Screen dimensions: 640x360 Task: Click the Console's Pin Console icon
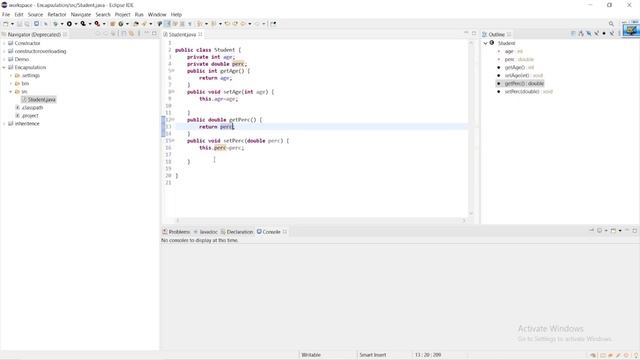591,231
